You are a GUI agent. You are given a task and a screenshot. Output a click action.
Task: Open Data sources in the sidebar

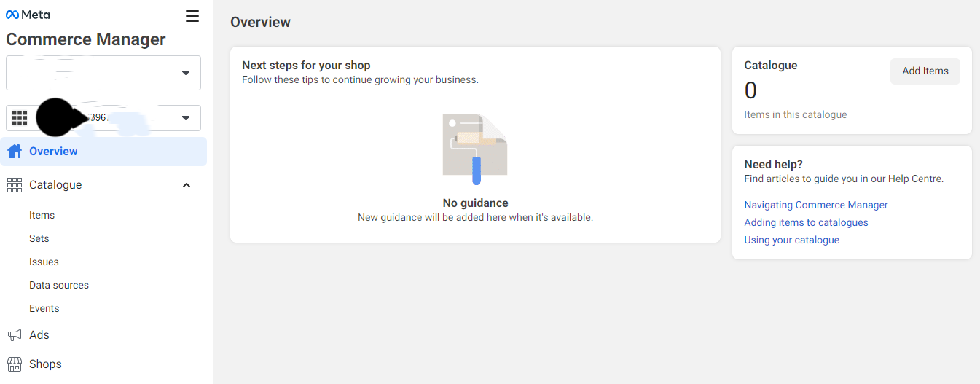tap(59, 285)
